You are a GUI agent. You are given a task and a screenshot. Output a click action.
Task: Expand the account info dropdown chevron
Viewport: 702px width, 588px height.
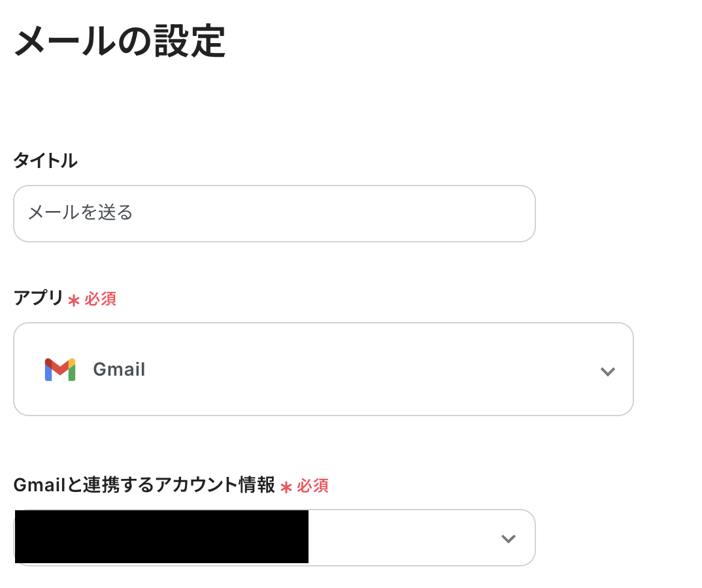pos(508,538)
